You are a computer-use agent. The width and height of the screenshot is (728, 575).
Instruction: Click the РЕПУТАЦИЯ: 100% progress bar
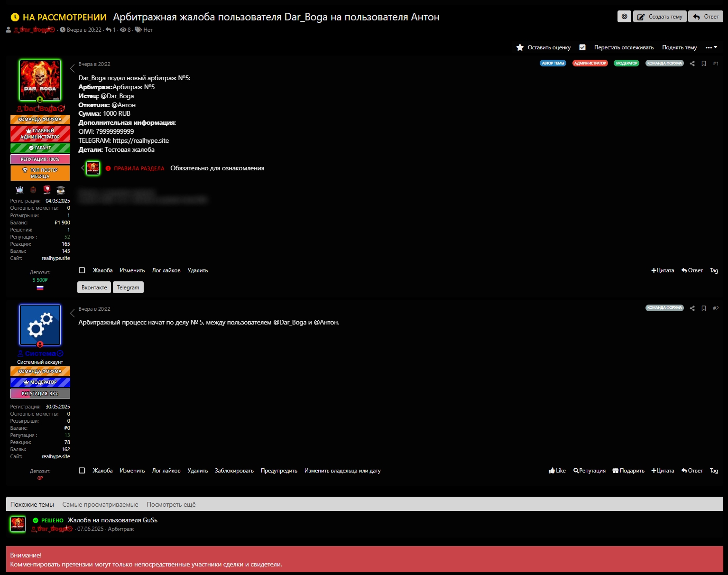[x=40, y=159]
